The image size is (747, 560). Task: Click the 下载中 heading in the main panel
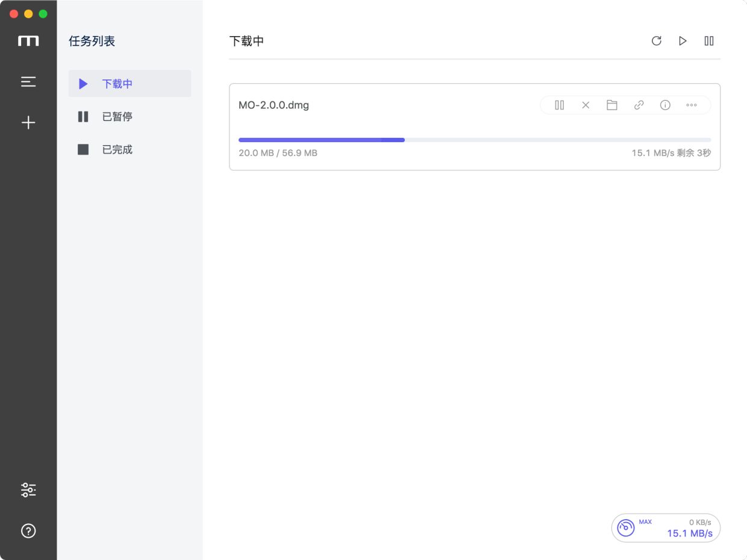tap(246, 41)
